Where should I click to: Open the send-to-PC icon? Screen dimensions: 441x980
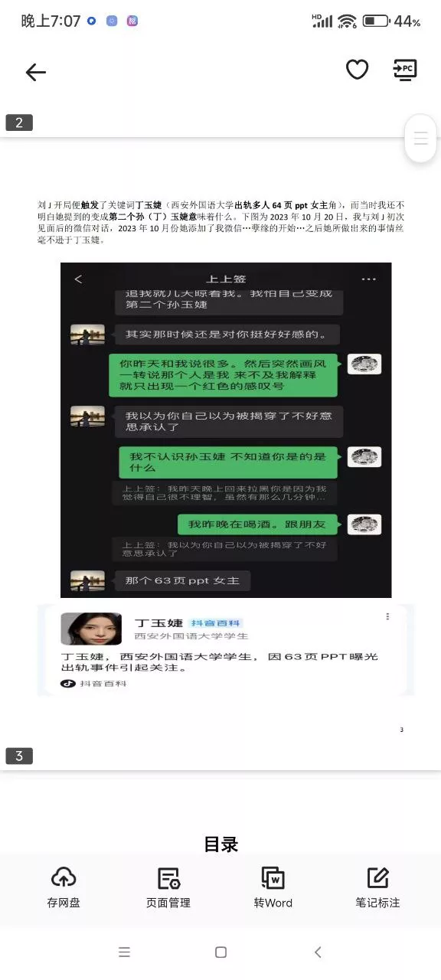403,70
